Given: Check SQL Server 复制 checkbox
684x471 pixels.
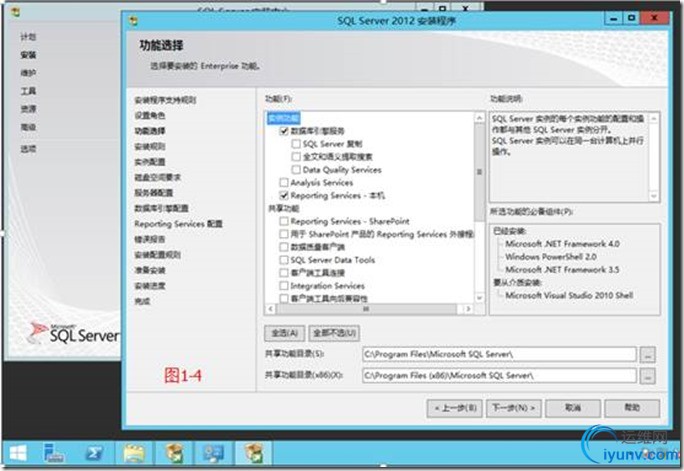Looking at the screenshot, I should 296,144.
